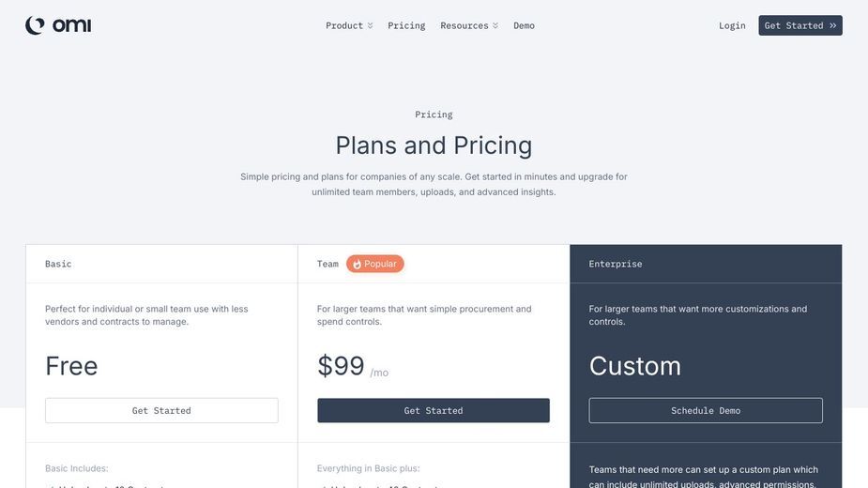Screen dimensions: 868x488
Task: Expand the Product dropdown menu
Action: click(349, 25)
